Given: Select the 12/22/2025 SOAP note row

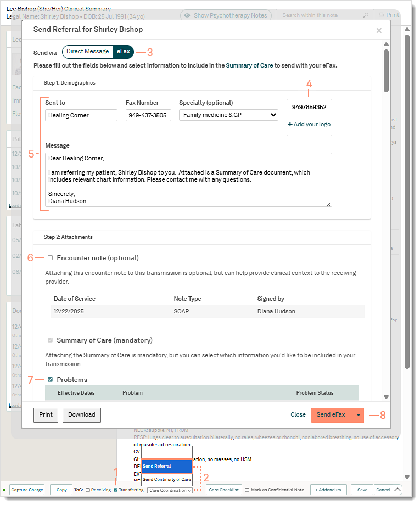Looking at the screenshot, I should click(x=208, y=311).
